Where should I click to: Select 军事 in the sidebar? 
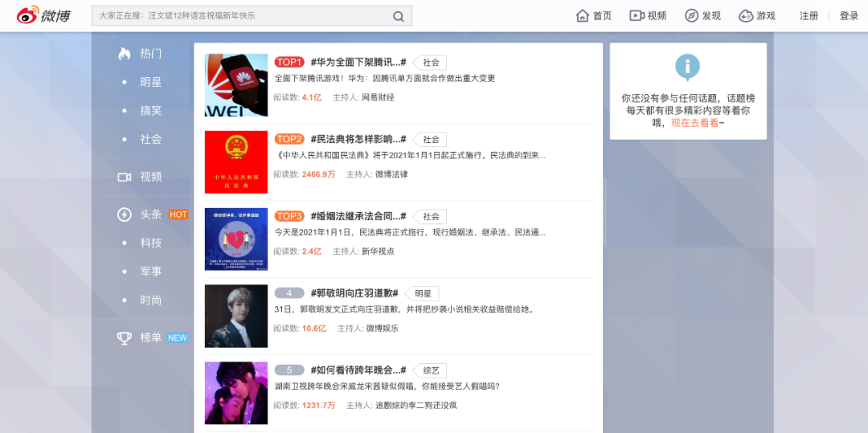click(150, 272)
